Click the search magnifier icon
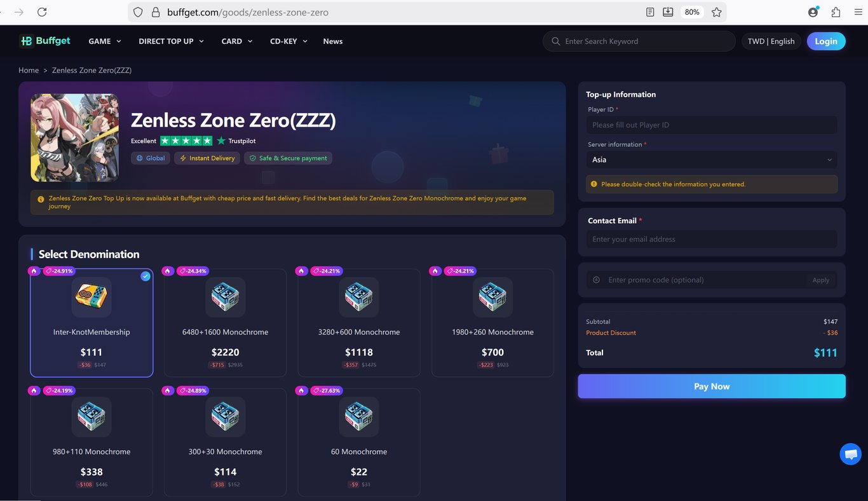This screenshot has height=501, width=868. point(556,41)
